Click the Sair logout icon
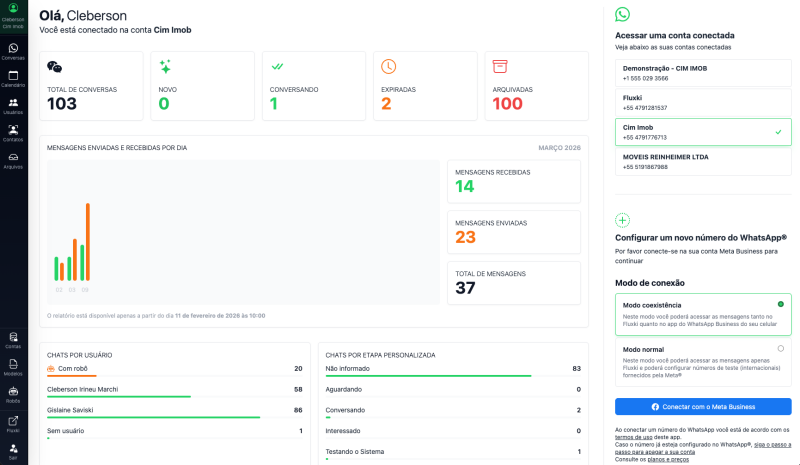The image size is (800, 465). 13,451
